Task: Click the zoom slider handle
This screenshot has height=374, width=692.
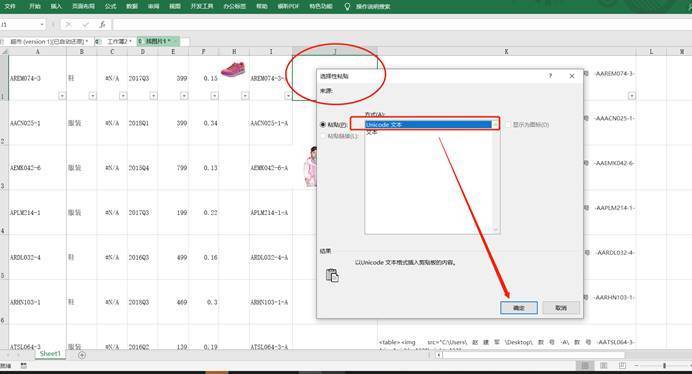Action: pos(664,366)
